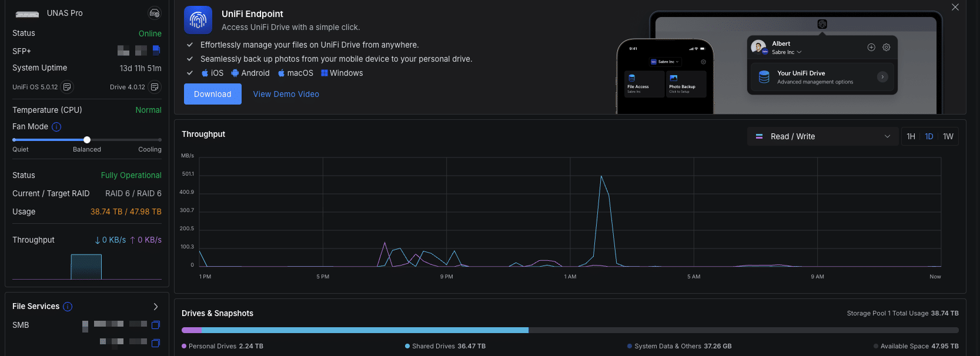Screen dimensions: 980x356
Task: Click the Usage 38.74 TB / 47.98 TB value
Action: [x=126, y=211]
